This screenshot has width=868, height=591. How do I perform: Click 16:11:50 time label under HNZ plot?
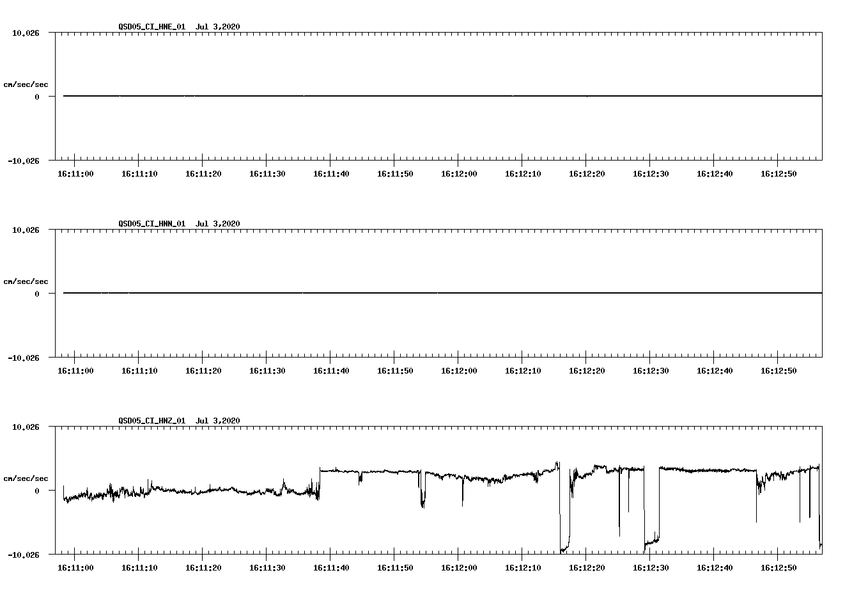pyautogui.click(x=395, y=567)
